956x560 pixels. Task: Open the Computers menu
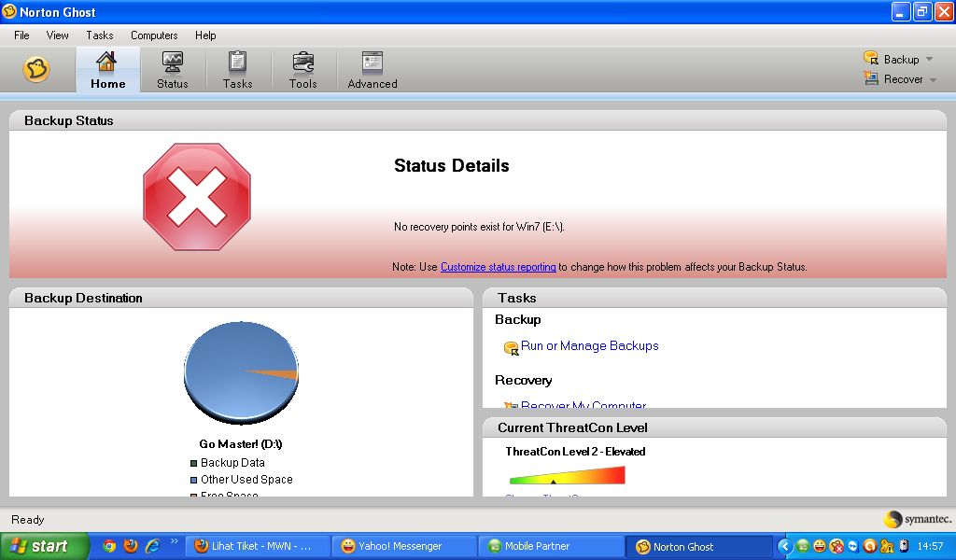154,35
